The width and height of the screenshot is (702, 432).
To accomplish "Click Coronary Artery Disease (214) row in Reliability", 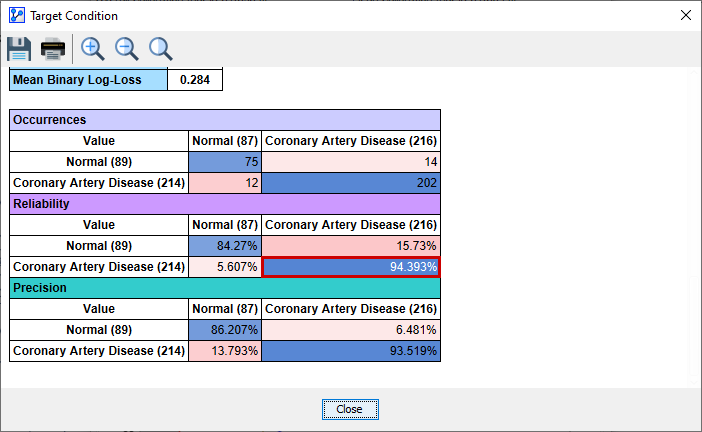I will pyautogui.click(x=99, y=267).
